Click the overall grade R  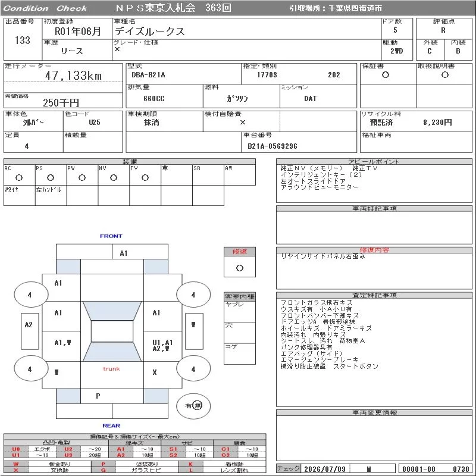point(443,30)
